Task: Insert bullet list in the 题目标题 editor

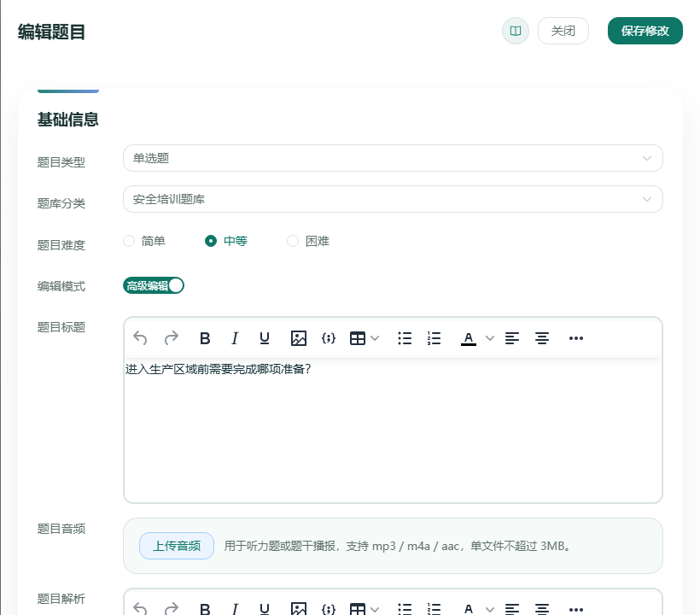Action: 405,338
